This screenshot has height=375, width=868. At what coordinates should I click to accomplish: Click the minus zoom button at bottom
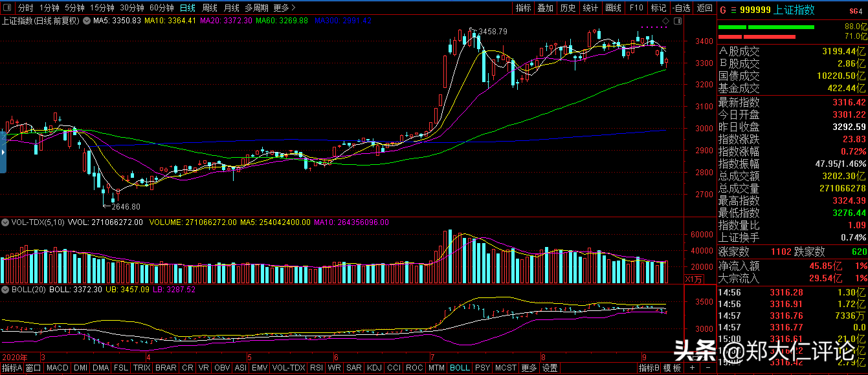707,368
